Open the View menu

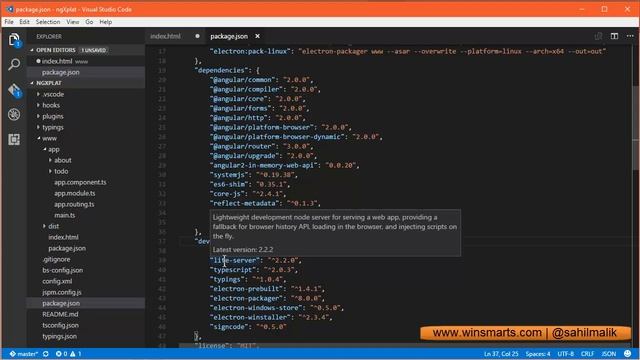[73, 22]
